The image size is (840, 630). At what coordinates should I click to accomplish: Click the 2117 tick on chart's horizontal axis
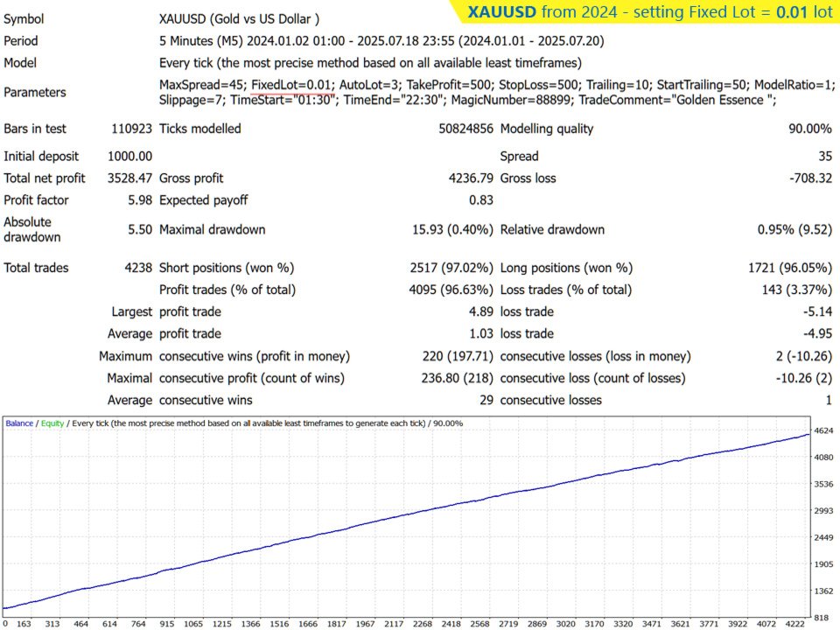[394, 624]
